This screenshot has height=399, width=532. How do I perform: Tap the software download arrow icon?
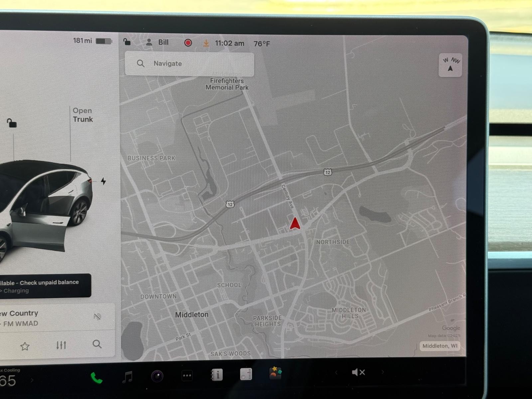[206, 43]
